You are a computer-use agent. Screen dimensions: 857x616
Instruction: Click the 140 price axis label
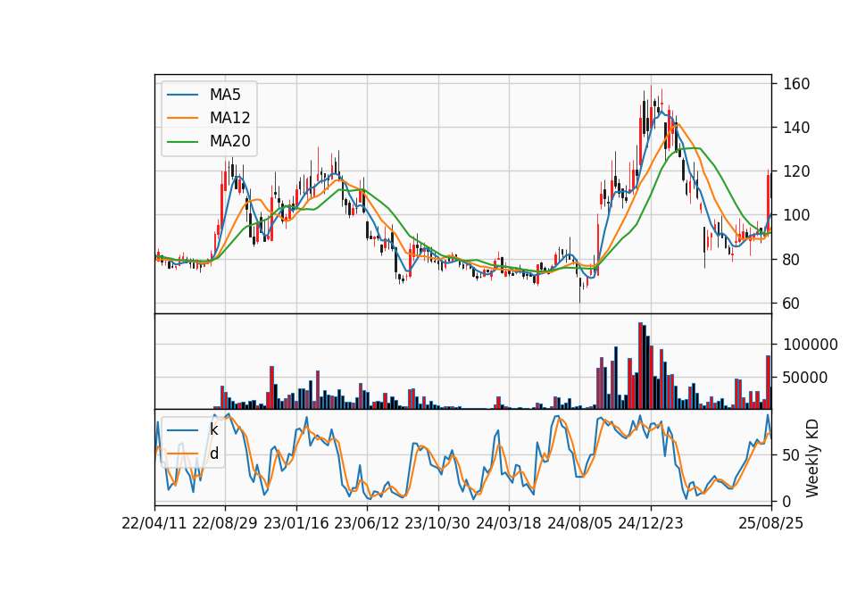(x=796, y=128)
